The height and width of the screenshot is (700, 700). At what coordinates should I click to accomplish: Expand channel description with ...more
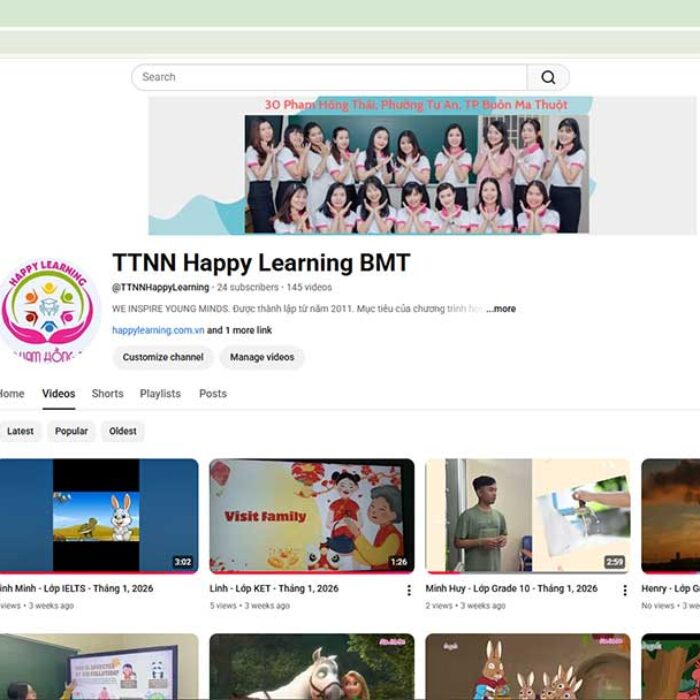pos(501,309)
